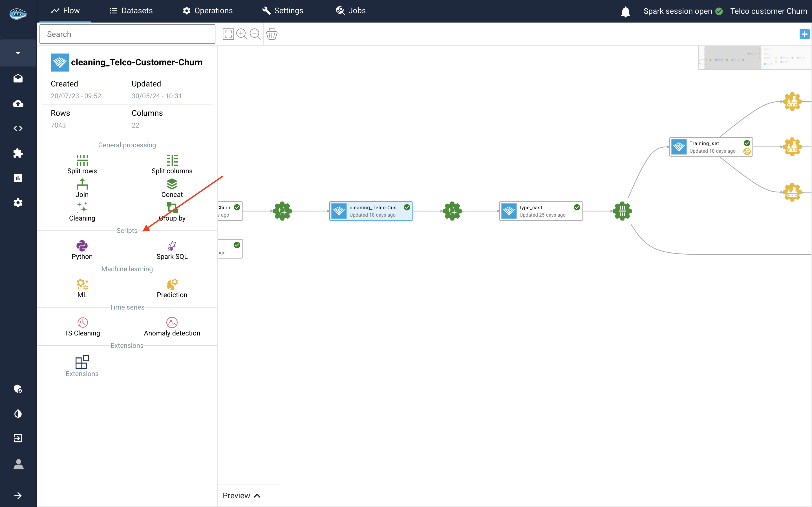Open the sidebar dropdown arrow
Screen dimensions: 812x507
click(x=18, y=53)
